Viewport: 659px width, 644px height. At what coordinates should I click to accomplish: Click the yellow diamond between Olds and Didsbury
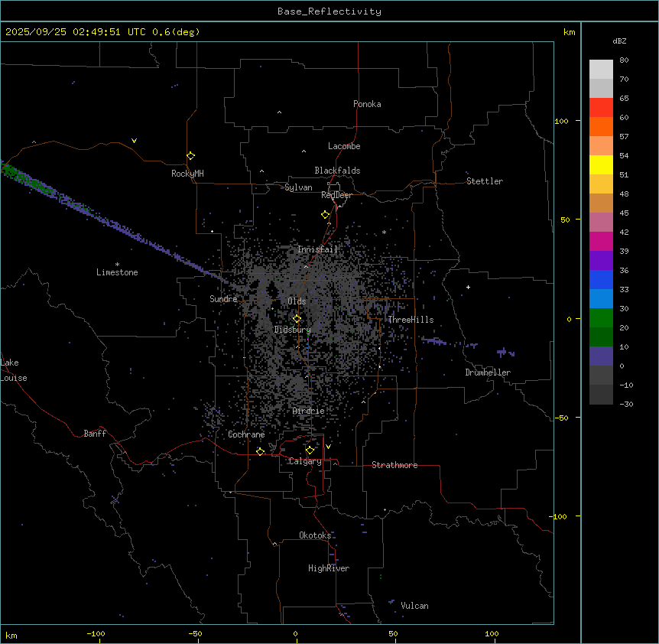coord(297,318)
